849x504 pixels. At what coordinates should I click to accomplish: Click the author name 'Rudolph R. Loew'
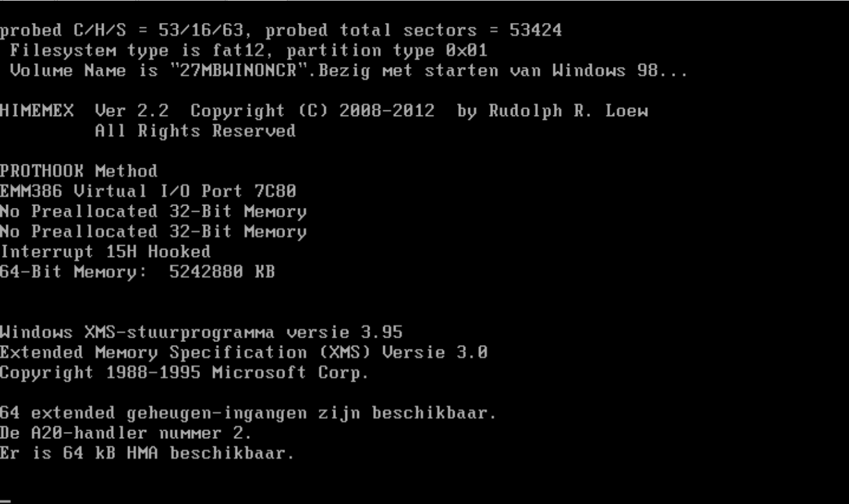click(x=568, y=111)
